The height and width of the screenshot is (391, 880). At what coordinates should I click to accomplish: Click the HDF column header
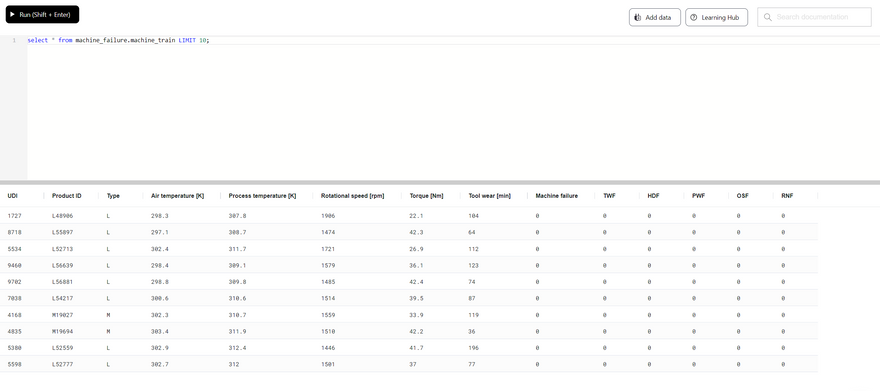653,196
